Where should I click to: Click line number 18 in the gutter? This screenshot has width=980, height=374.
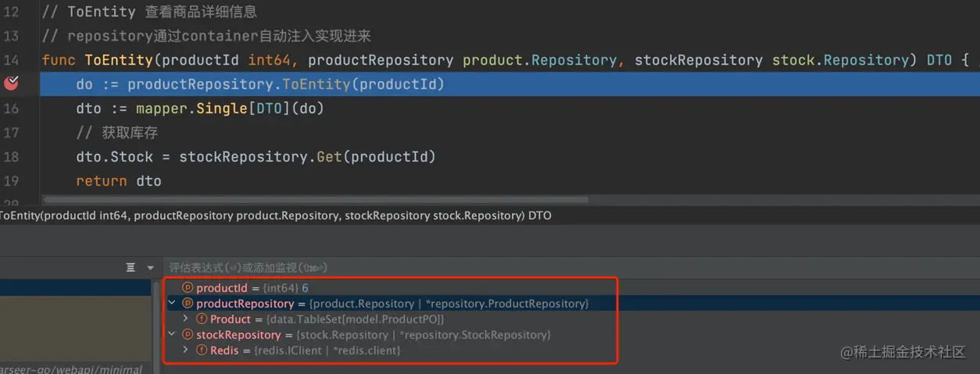click(11, 157)
